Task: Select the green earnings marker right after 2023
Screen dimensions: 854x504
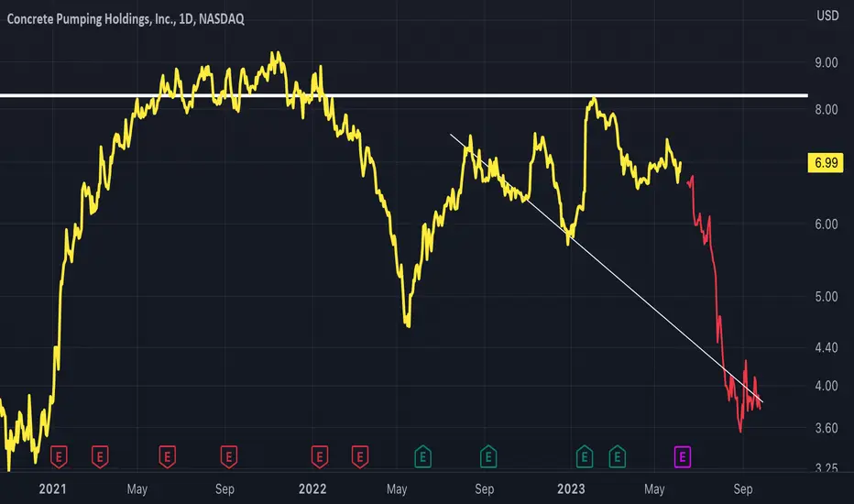Action: (x=585, y=456)
